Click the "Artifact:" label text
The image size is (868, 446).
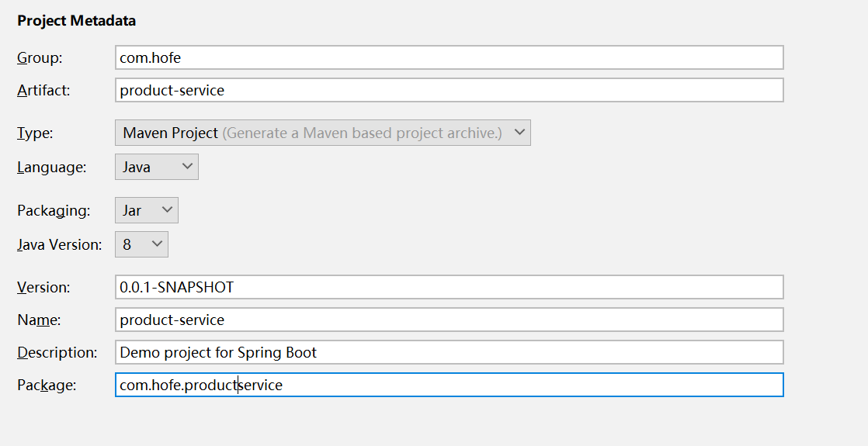pyautogui.click(x=43, y=91)
